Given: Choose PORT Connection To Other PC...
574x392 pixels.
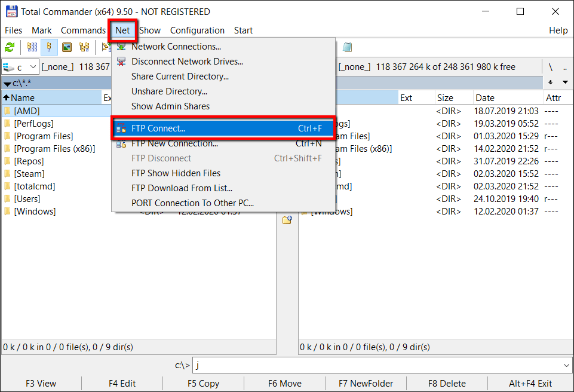Looking at the screenshot, I should [x=223, y=203].
